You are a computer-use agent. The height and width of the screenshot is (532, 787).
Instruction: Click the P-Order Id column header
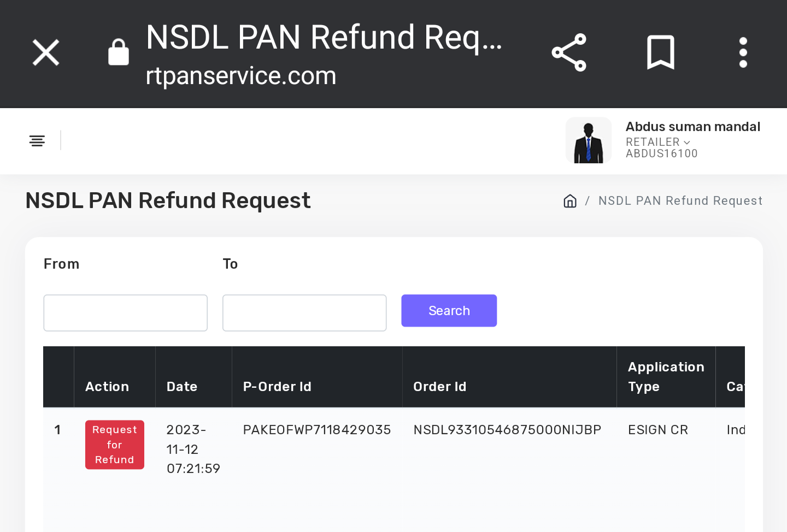coord(277,387)
